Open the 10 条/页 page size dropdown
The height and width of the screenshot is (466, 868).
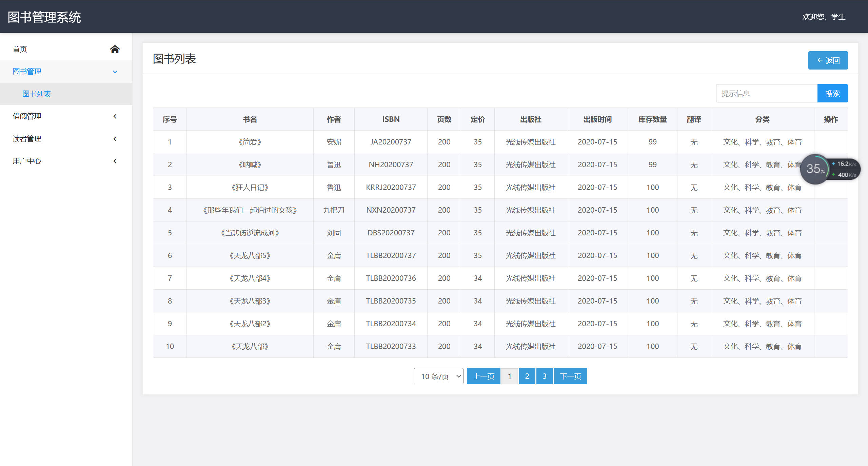(438, 376)
